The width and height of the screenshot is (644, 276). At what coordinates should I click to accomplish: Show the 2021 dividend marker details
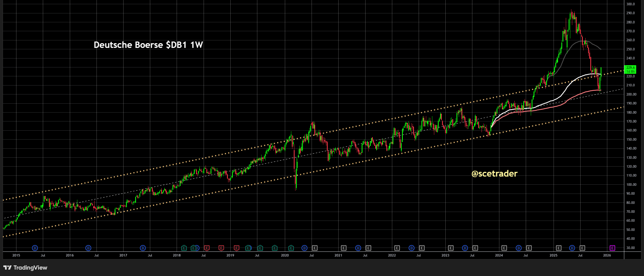(x=358, y=248)
